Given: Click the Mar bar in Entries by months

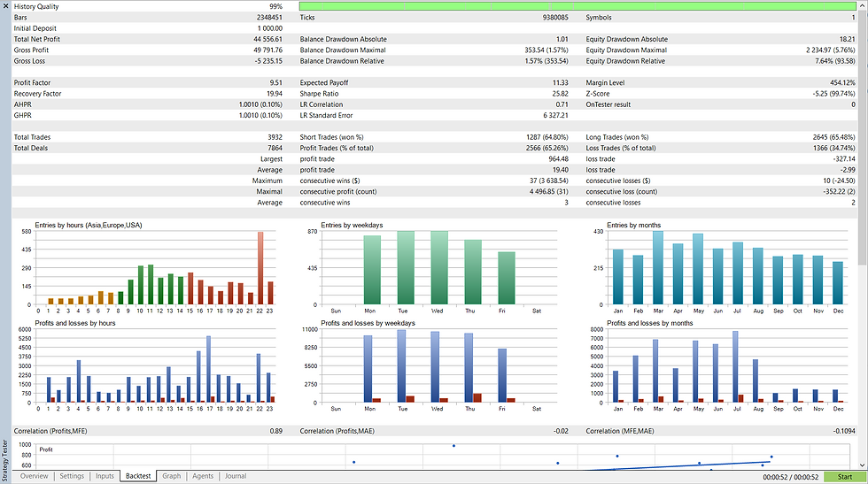Looking at the screenshot, I should point(658,268).
